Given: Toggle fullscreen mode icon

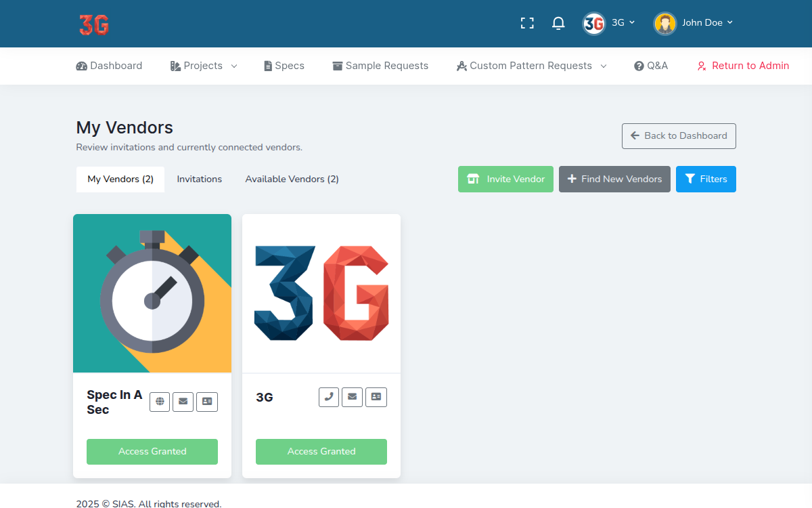Looking at the screenshot, I should pyautogui.click(x=527, y=23).
